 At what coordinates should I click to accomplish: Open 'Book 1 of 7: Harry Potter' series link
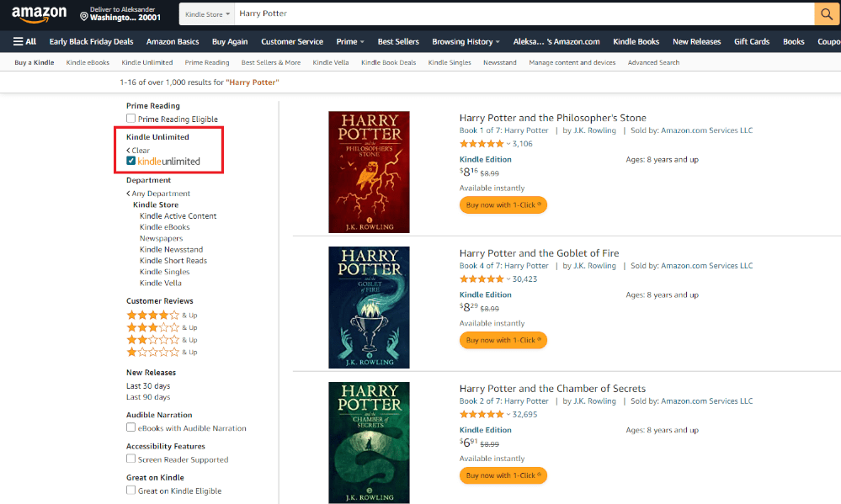point(503,130)
